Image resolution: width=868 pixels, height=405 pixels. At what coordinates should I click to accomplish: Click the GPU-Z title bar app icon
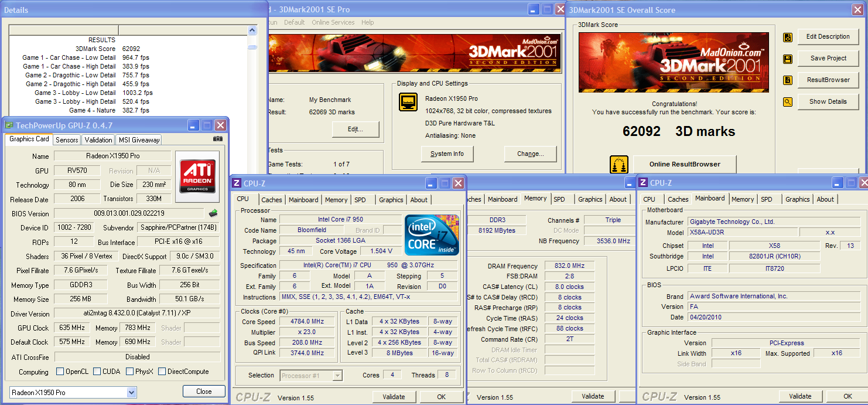click(x=9, y=125)
